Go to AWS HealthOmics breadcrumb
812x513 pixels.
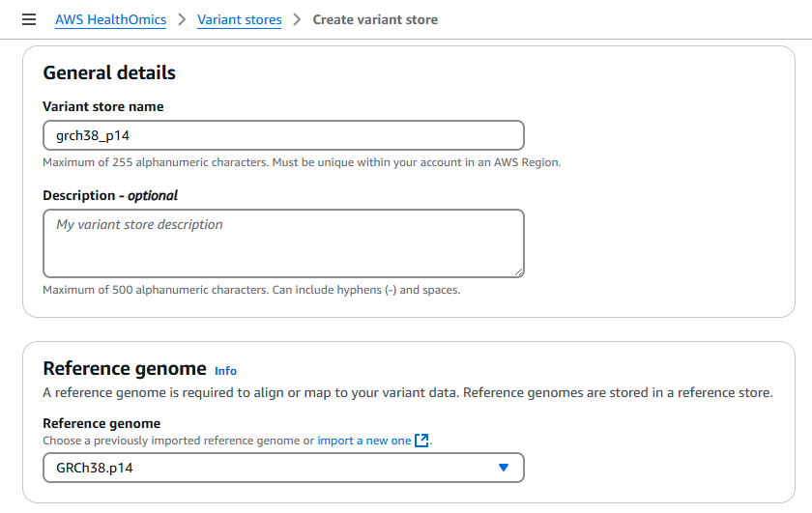pos(111,19)
